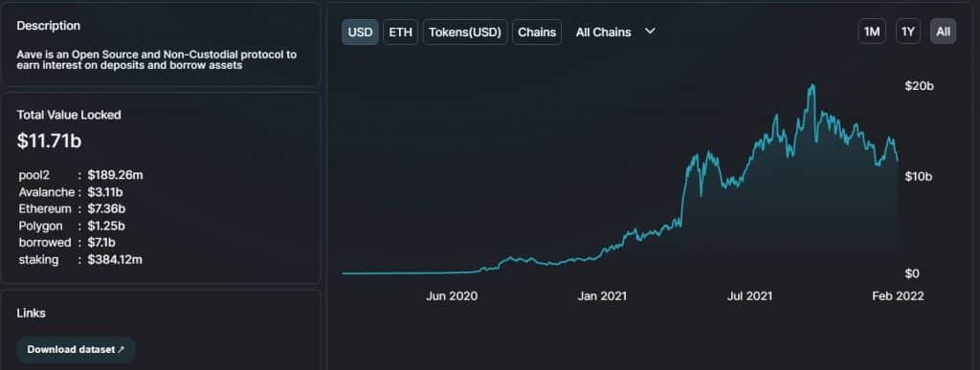Viewport: 980px width, 370px height.
Task: Select the USD currency toggle
Action: [360, 33]
